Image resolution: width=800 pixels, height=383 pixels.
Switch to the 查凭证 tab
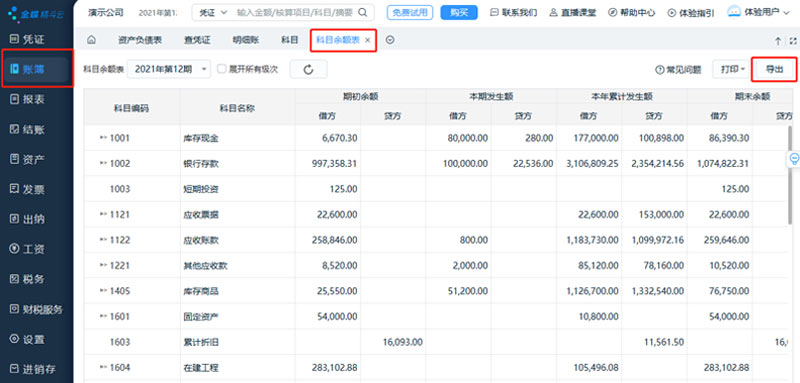click(x=197, y=40)
